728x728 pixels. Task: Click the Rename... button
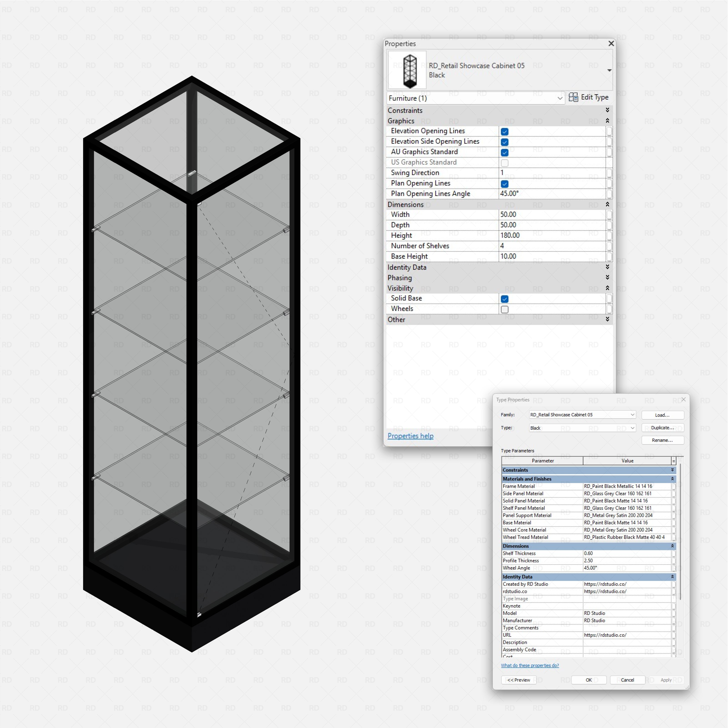click(662, 440)
